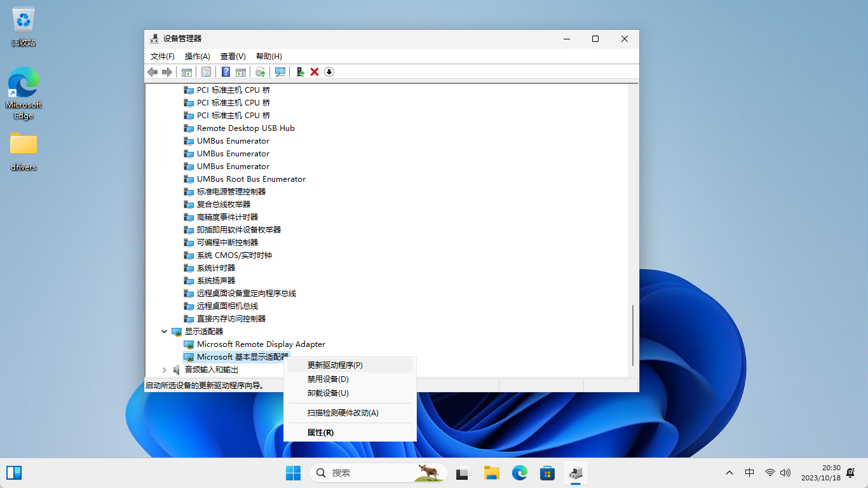Click the red X uninstall device icon
Screen dimensions: 868x488
315,72
